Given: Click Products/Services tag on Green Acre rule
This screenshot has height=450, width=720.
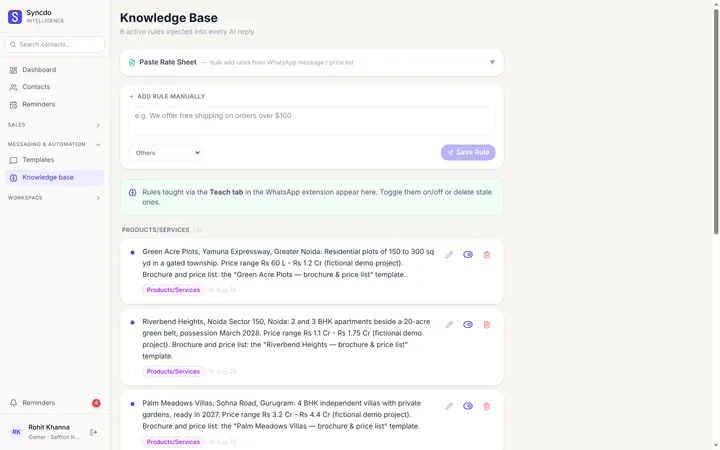Looking at the screenshot, I should pos(173,290).
